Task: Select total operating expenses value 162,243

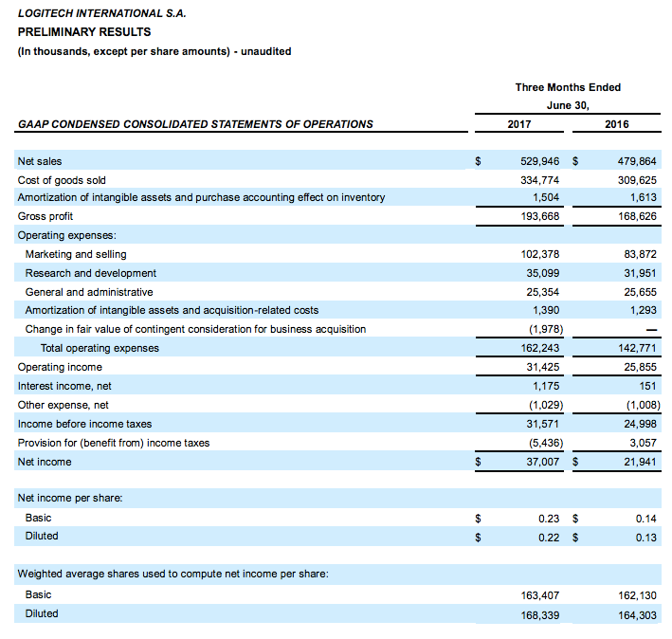Action: coord(539,348)
